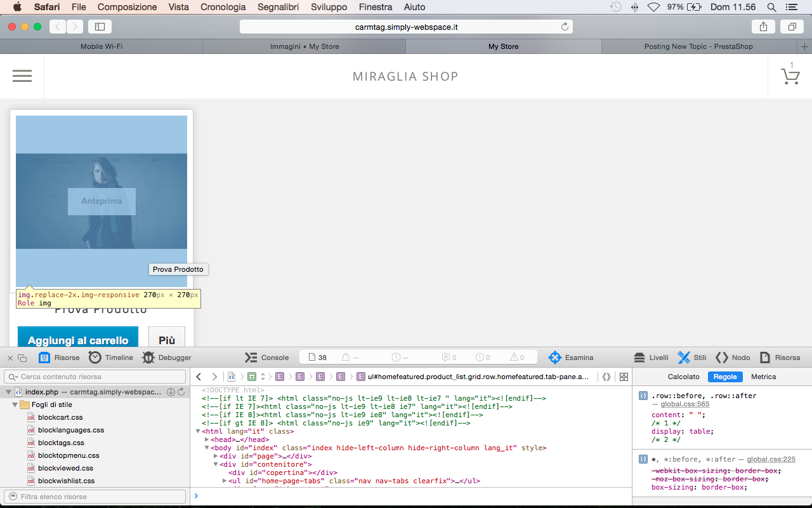Expand the head element node
Viewport: 812px width, 508px height.
(x=207, y=439)
